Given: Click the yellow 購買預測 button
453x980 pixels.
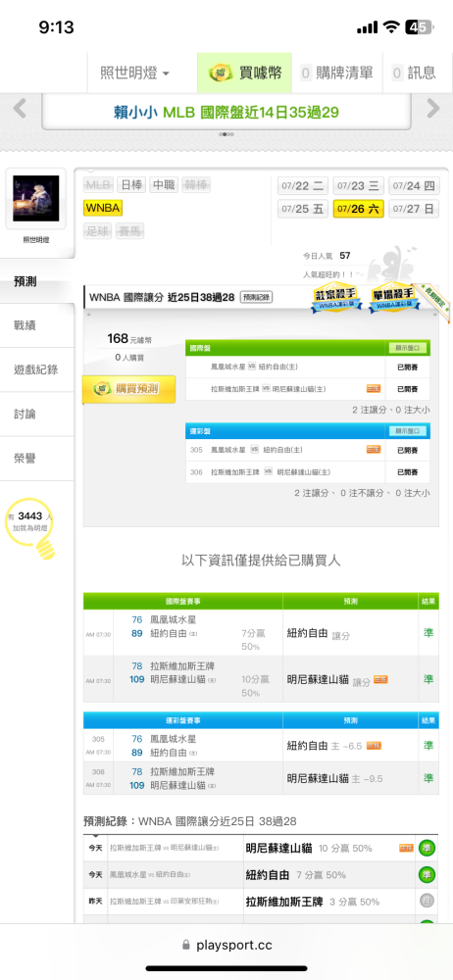Looking at the screenshot, I should tap(129, 389).
